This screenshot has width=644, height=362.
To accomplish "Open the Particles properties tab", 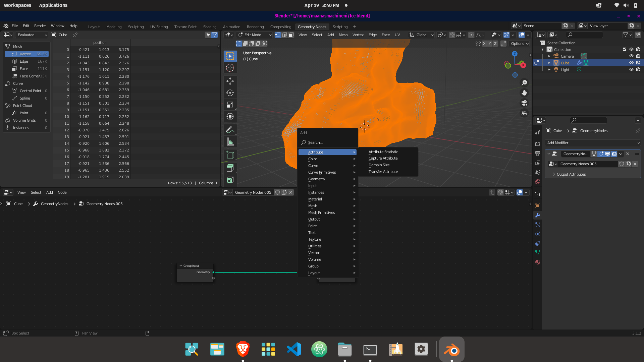I will click(x=538, y=225).
